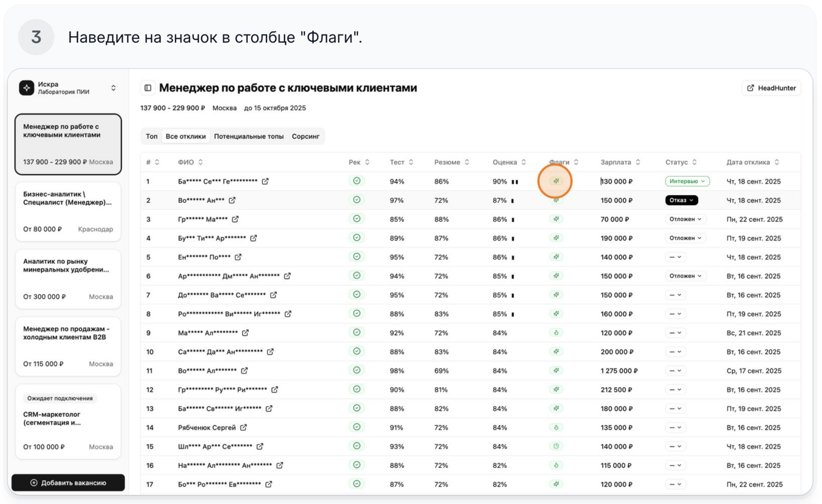The width and height of the screenshot is (822, 504).
Task: Click clock flag icon in row 15
Action: [x=556, y=446]
